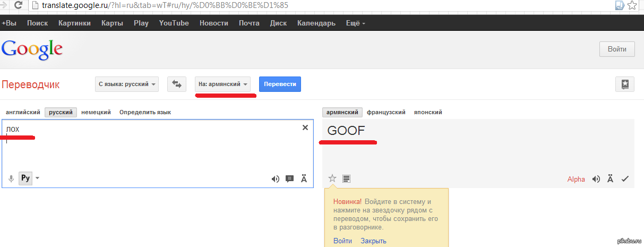
Task: Expand the 'На: армянский' language dropdown
Action: 223,84
